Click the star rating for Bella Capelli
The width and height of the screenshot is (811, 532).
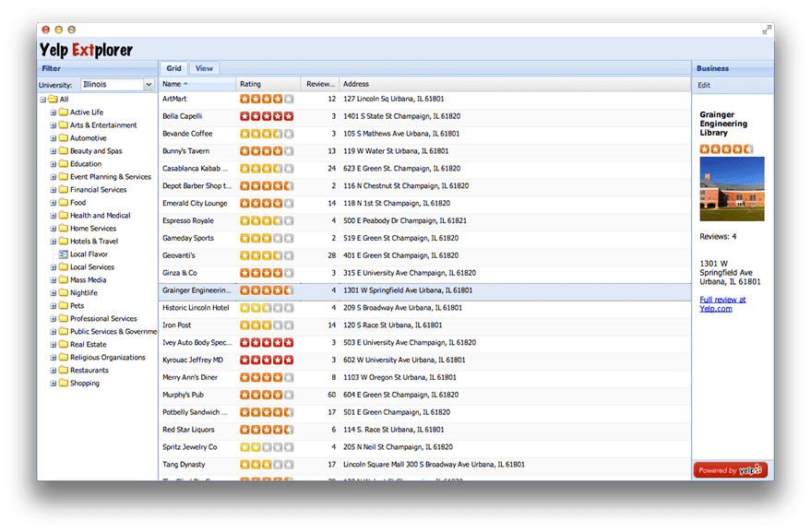[267, 116]
